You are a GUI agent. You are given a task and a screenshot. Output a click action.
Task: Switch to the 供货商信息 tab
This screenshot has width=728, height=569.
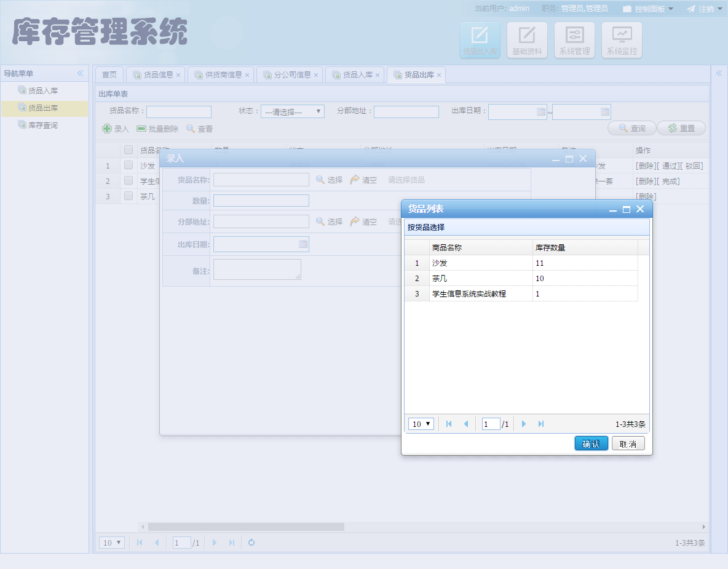click(221, 75)
